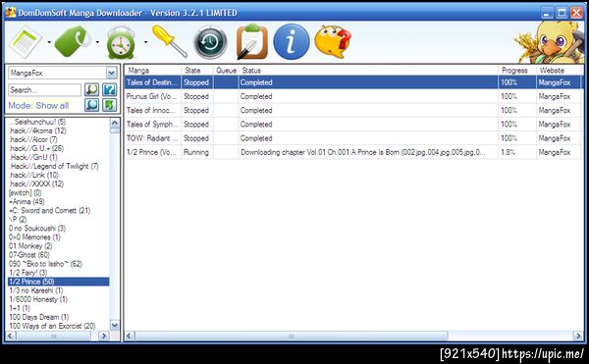Select 100 Days Dream (1) entry
Image resolution: width=589 pixels, height=364 pixels.
point(38,317)
